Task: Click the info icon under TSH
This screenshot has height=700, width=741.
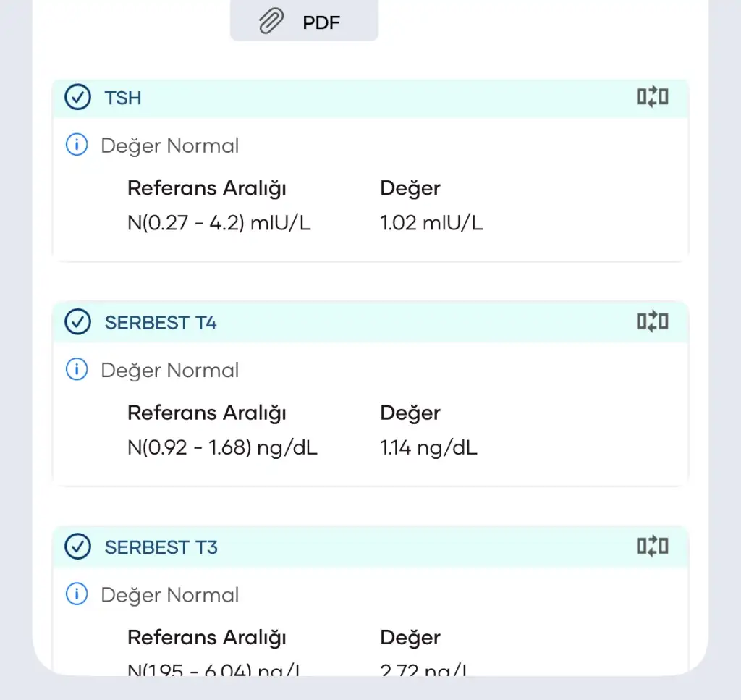Action: pyautogui.click(x=76, y=146)
